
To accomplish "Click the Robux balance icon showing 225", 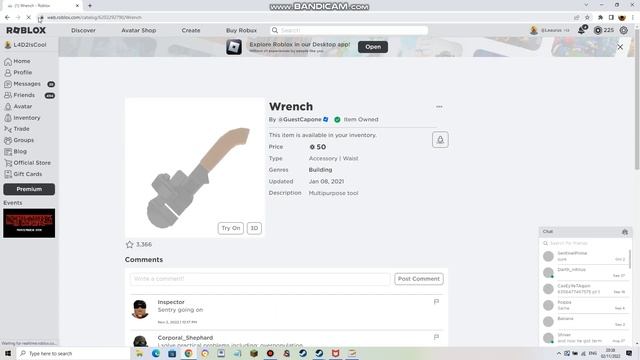I will click(x=598, y=31).
